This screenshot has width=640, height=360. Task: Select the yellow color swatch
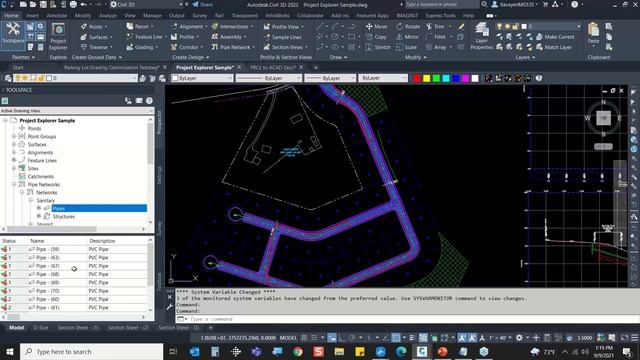(427, 78)
